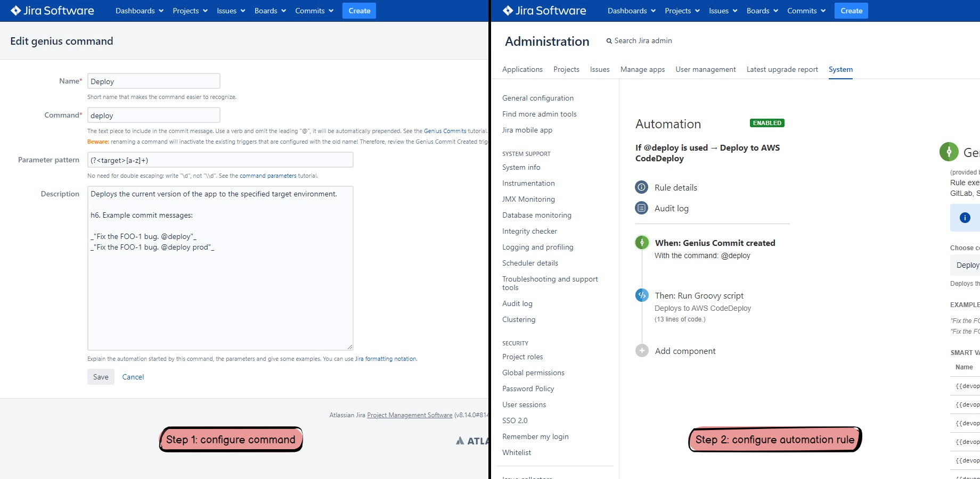Open Projects dropdown in left window
The image size is (980, 479).
click(190, 11)
